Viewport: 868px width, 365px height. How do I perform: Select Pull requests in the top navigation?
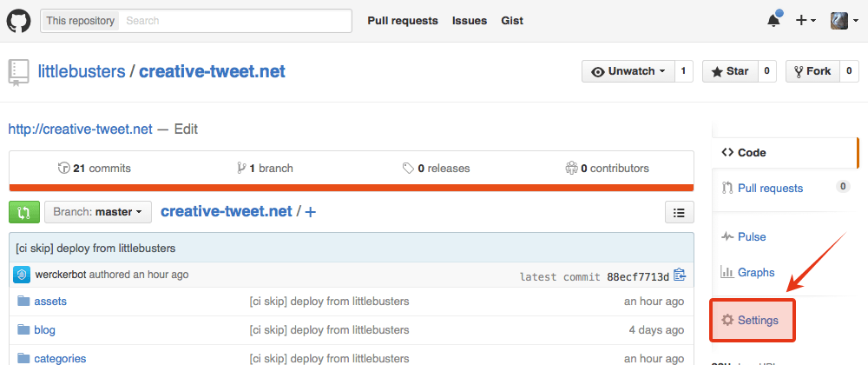pyautogui.click(x=403, y=20)
